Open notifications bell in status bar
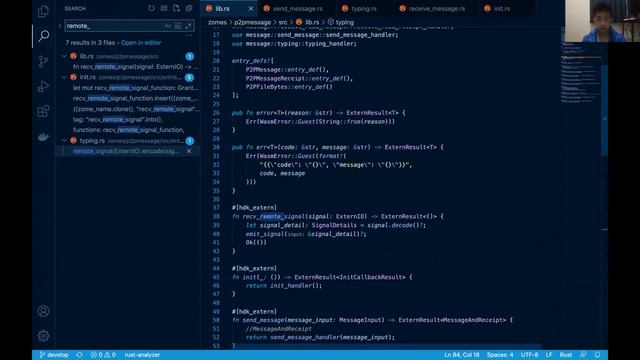This screenshot has height=360, width=640. tap(598, 355)
